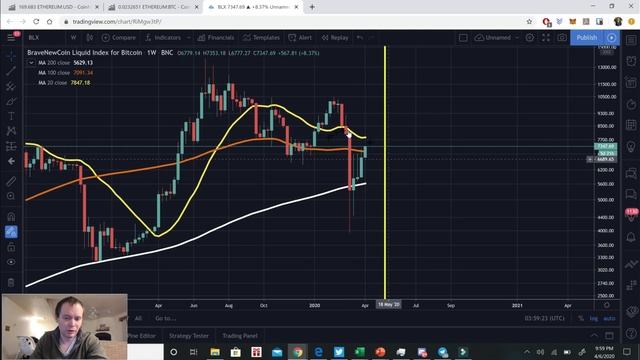Click the back arrow icon in left toolbar
The height and width of the screenshot is (360, 640).
click(11, 161)
